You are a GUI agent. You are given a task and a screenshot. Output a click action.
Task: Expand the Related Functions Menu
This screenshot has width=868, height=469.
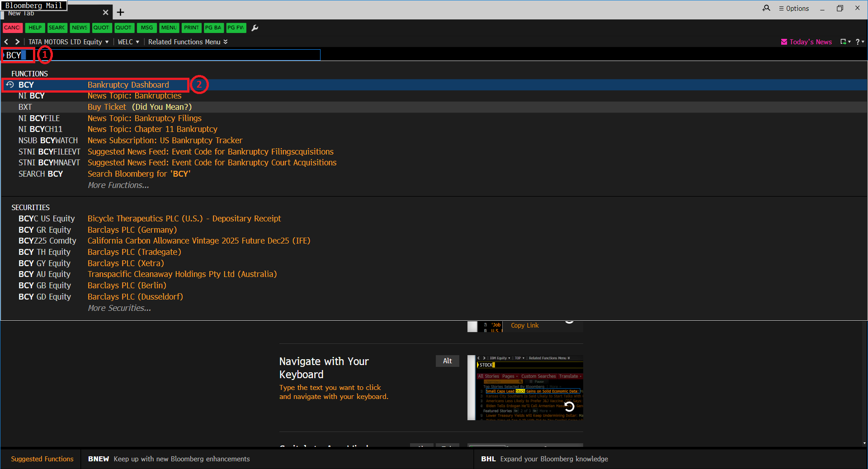[188, 42]
